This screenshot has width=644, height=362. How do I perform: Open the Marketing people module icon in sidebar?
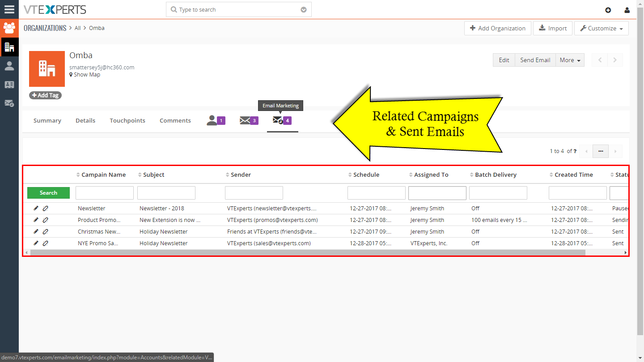click(9, 28)
